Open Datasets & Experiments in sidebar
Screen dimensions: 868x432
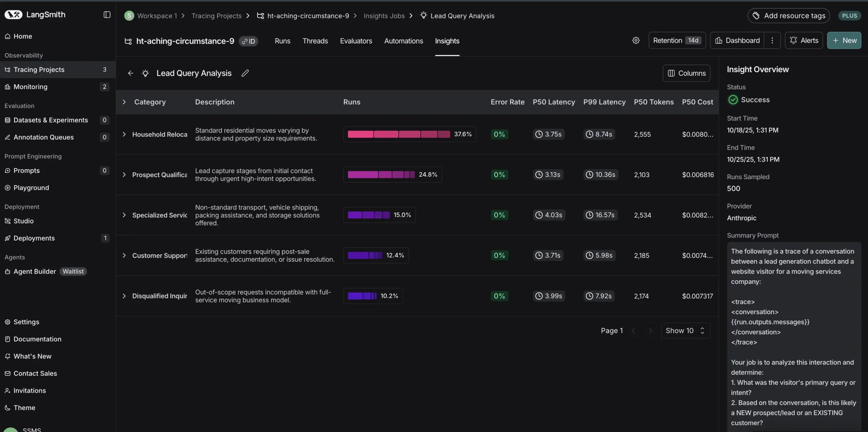pos(51,120)
